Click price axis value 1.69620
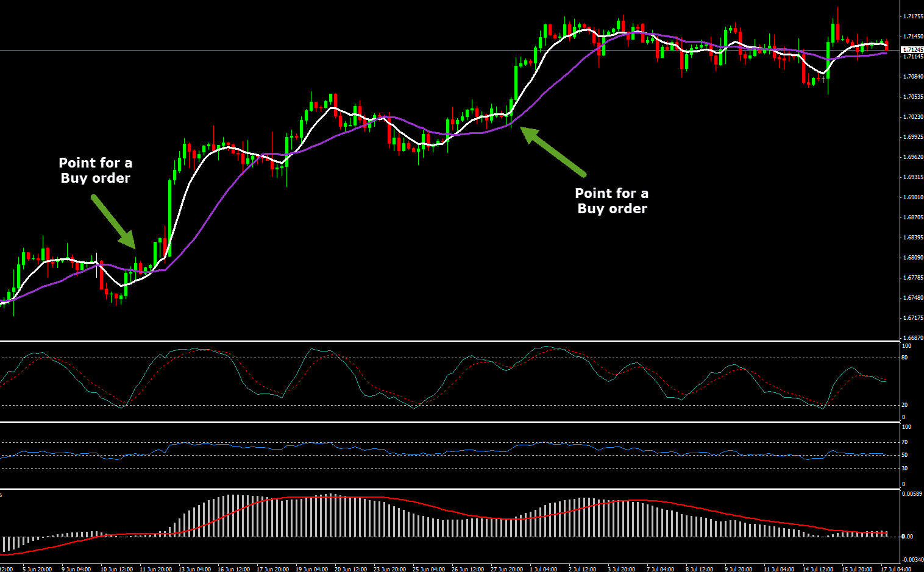The width and height of the screenshot is (924, 572). point(913,157)
